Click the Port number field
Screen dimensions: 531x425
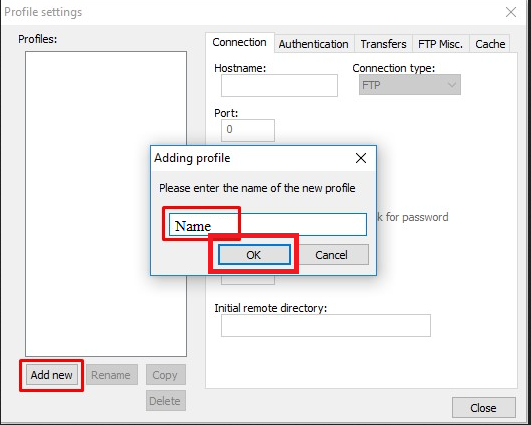click(248, 130)
